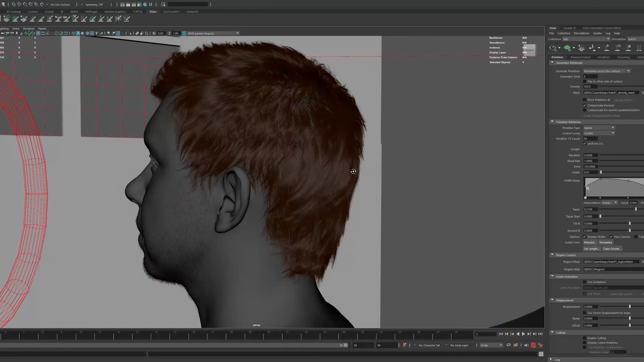
Task: Uncheck Compensate Normals checkbox
Action: tap(585, 105)
